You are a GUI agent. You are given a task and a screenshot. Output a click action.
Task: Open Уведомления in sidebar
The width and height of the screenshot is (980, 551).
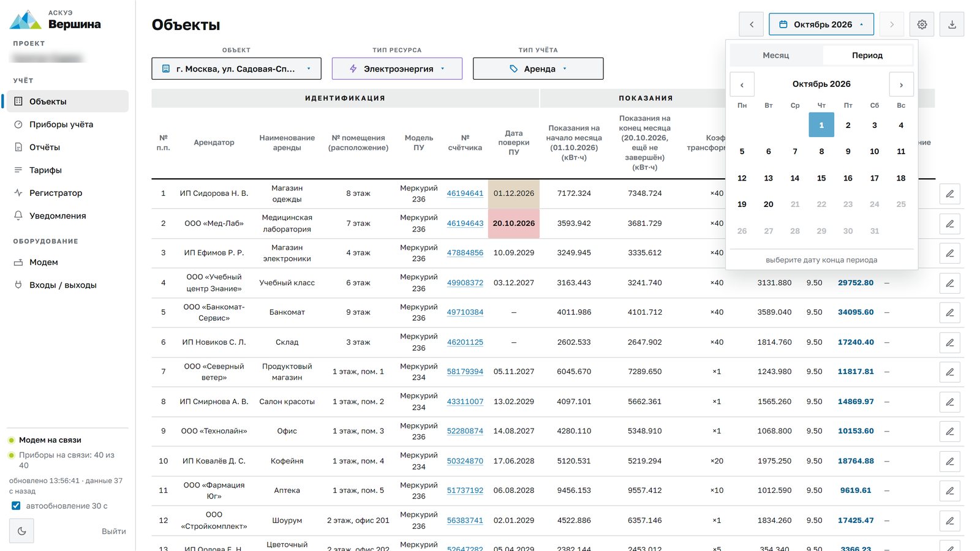tap(67, 216)
